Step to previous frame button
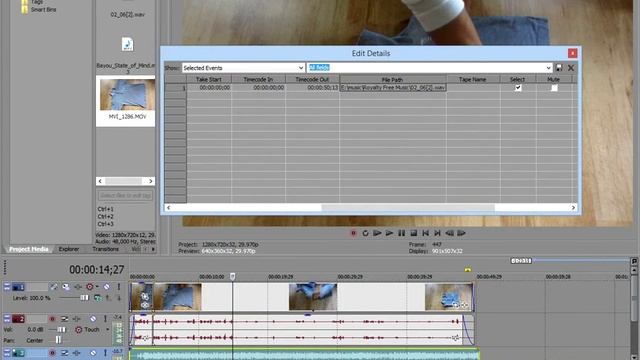The width and height of the screenshot is (640, 360). point(449,233)
